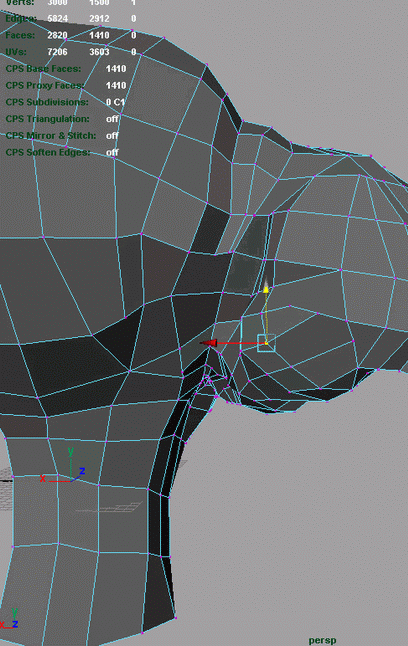Click the 5824 edges count value
Screen dimensions: 408x646
point(57,19)
